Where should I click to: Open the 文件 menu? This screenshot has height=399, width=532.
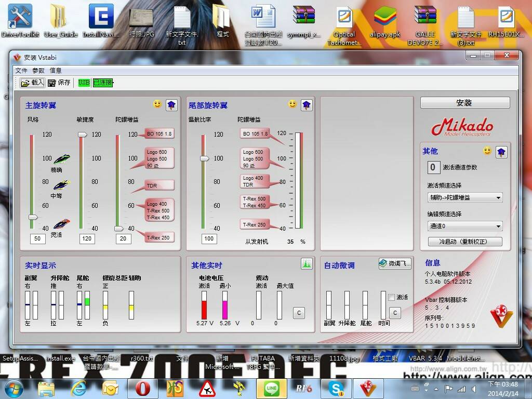21,70
